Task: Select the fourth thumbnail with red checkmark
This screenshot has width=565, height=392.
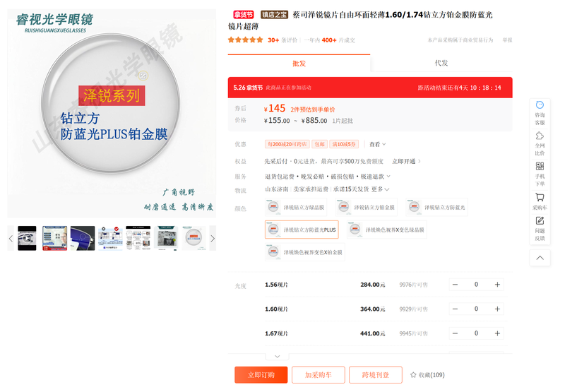Action: [x=110, y=238]
